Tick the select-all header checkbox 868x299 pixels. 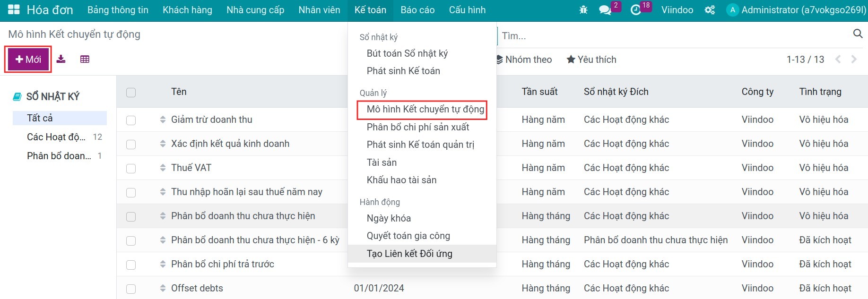(x=131, y=93)
